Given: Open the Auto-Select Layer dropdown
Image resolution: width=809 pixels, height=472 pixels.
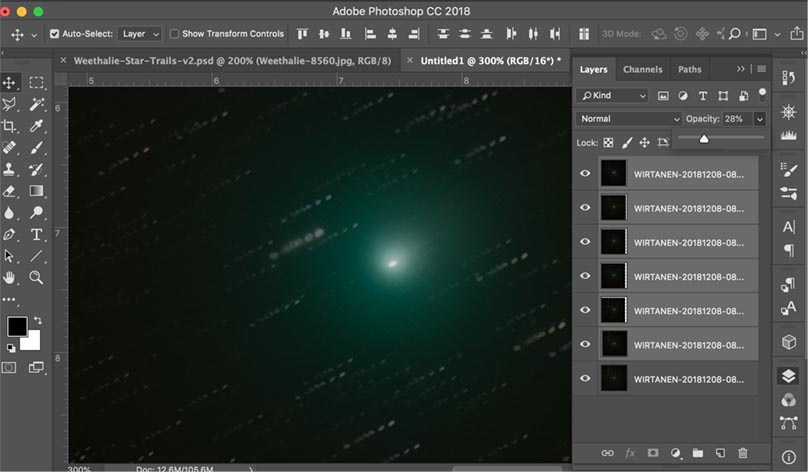Looking at the screenshot, I should pyautogui.click(x=137, y=34).
